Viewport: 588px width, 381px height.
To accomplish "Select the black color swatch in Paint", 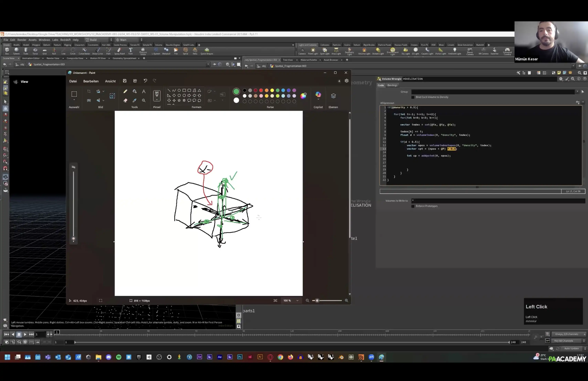I will point(244,90).
